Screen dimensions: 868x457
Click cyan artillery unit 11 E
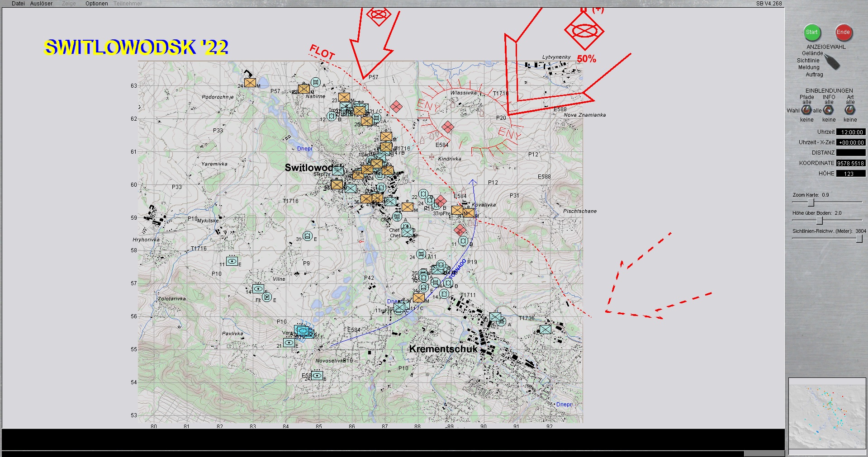232,261
